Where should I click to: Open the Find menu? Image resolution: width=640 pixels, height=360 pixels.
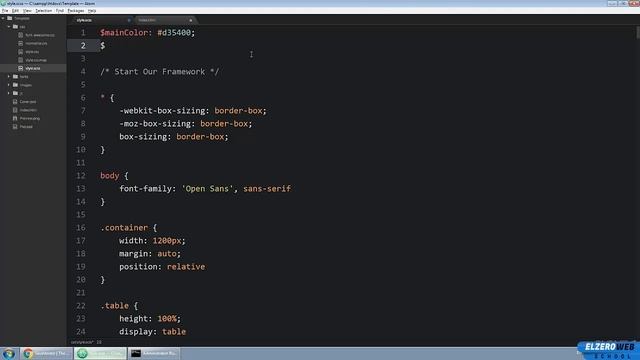60,11
